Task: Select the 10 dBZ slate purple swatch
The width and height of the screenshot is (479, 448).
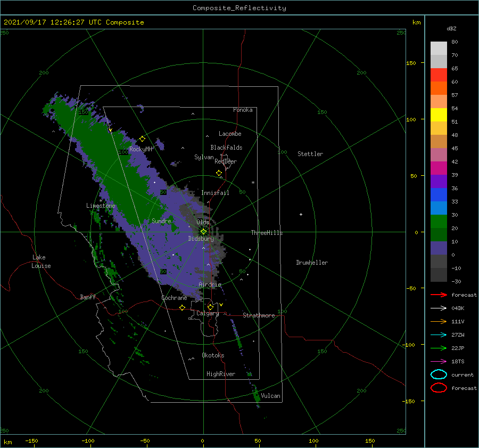Action: [439, 248]
